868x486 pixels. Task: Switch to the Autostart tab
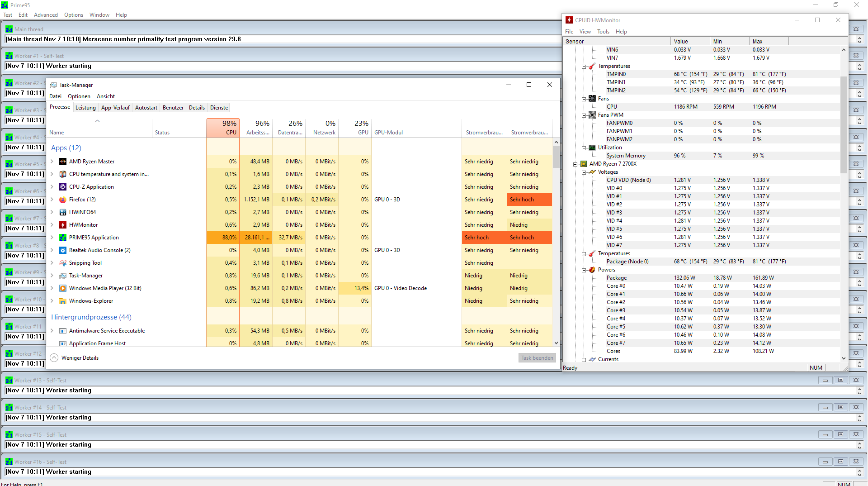146,108
